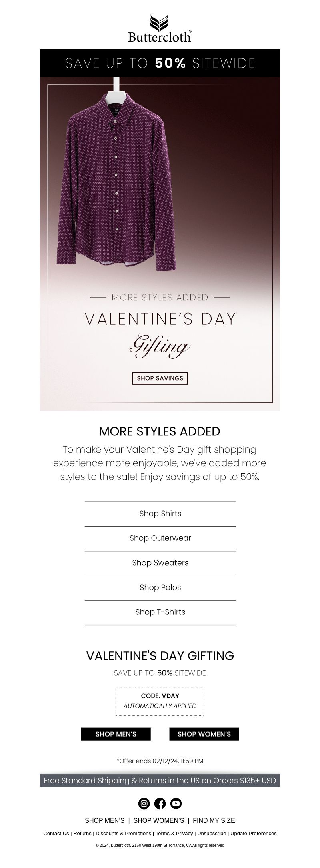
Task: Select the Shop Sweaters link
Action: pyautogui.click(x=160, y=563)
